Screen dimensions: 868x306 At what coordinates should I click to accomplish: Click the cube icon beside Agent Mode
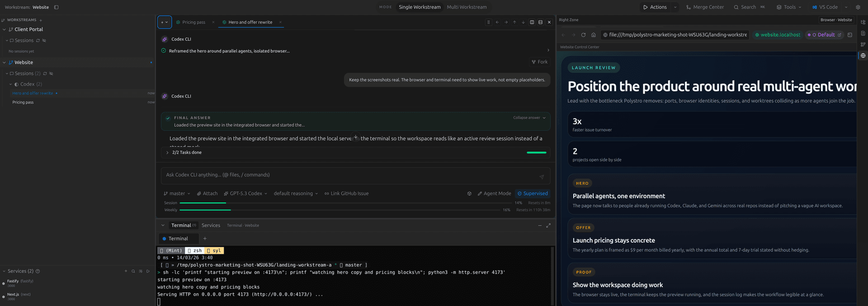469,194
